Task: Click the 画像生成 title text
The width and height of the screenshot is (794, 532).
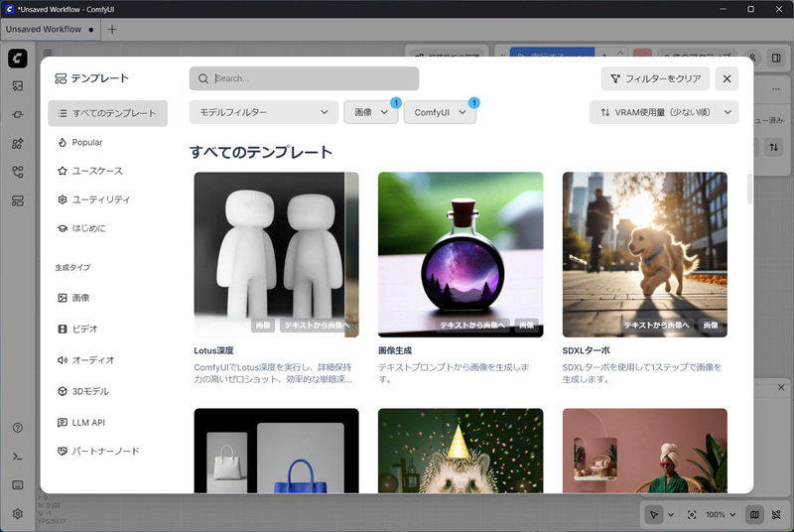Action: point(395,350)
